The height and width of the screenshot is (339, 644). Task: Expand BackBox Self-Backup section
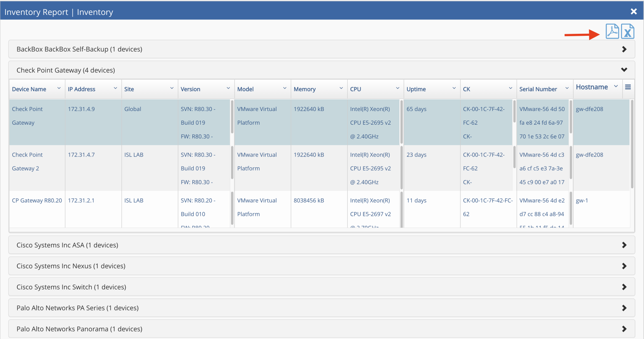[624, 49]
